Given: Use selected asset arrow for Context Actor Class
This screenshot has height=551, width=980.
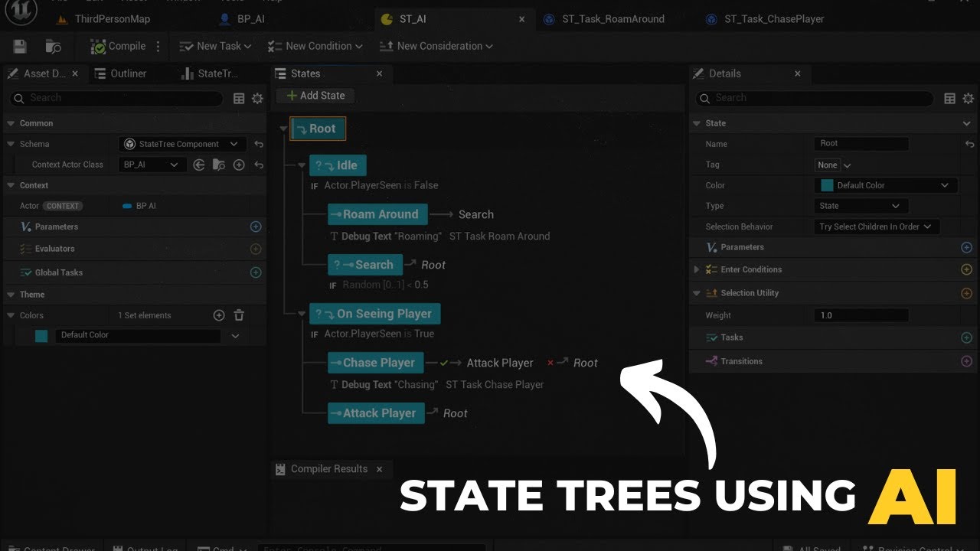Looking at the screenshot, I should 199,165.
